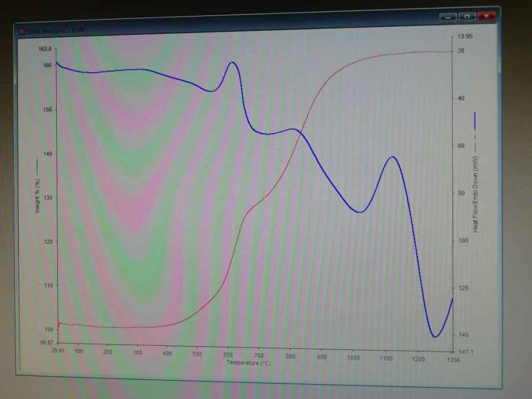Click the 96.97 bottom weight axis value
The width and height of the screenshot is (532, 399).
[47, 342]
